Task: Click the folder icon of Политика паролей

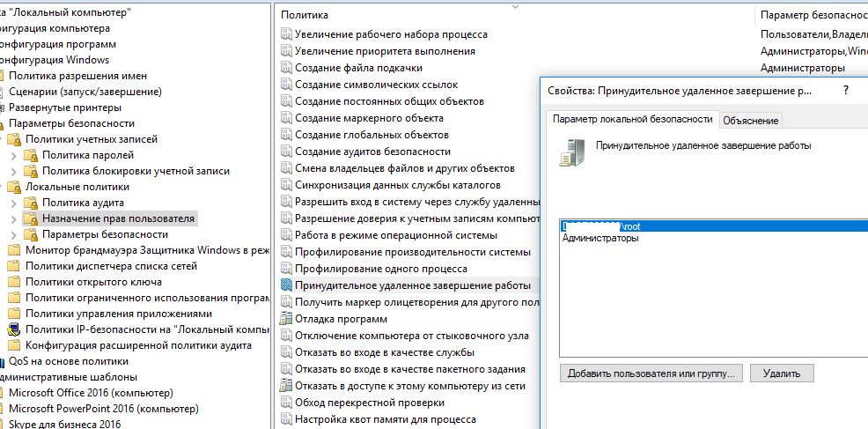Action: (x=31, y=155)
